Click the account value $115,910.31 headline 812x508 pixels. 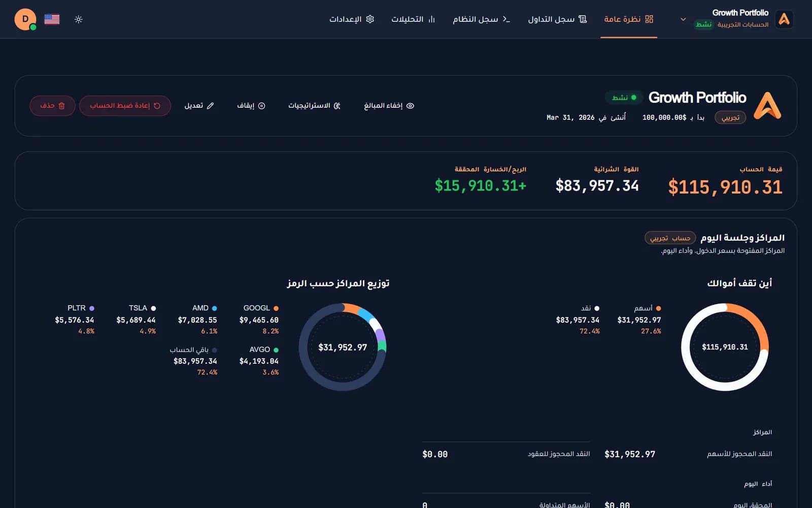click(x=725, y=187)
